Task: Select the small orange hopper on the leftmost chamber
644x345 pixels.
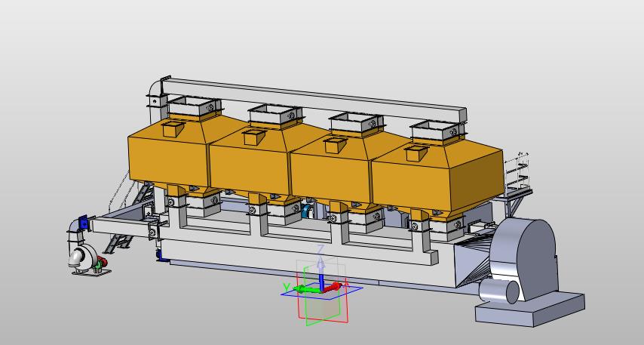Action: [173, 128]
